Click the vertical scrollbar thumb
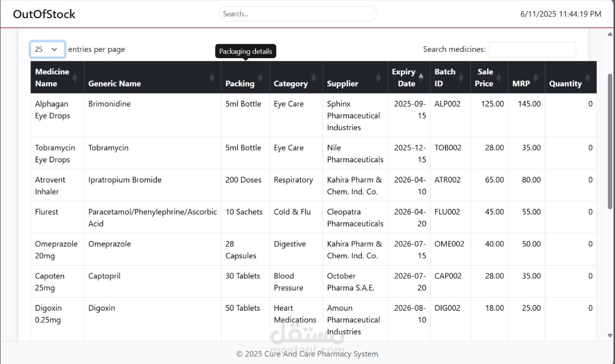 tap(610, 141)
